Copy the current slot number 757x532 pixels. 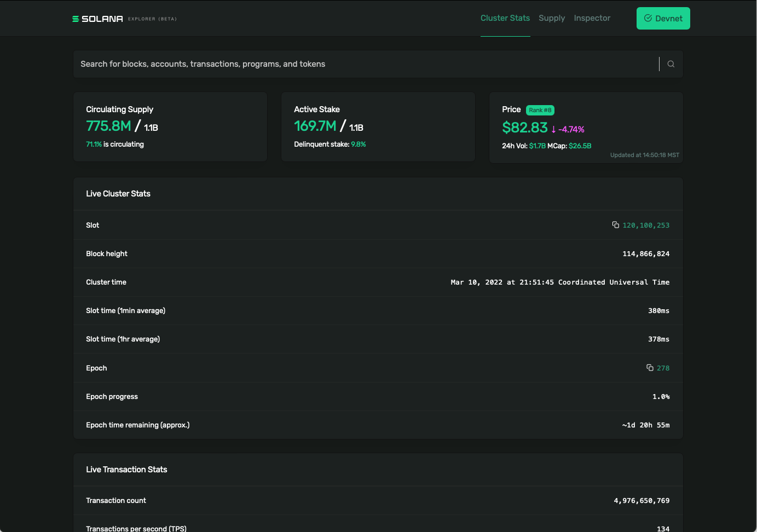[615, 225]
